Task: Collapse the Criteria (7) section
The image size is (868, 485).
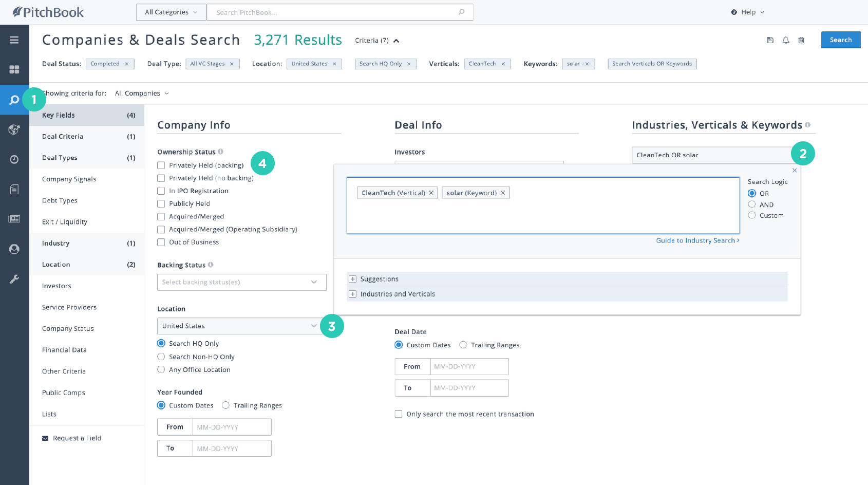Action: (x=377, y=41)
